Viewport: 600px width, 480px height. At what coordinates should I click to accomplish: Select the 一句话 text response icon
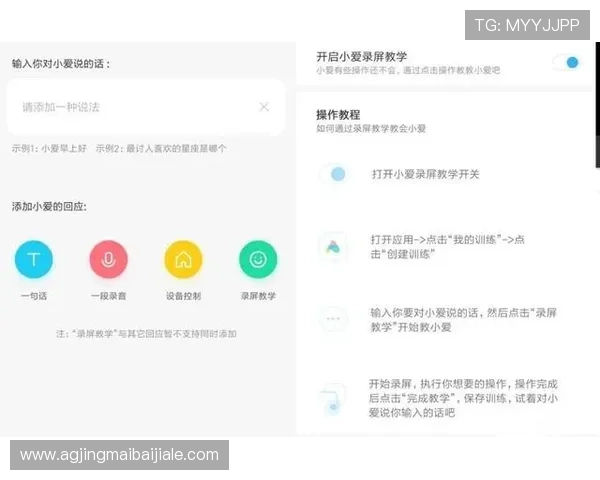click(34, 260)
